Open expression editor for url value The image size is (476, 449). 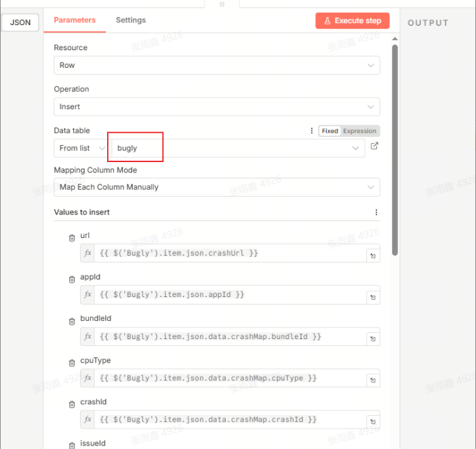373,256
